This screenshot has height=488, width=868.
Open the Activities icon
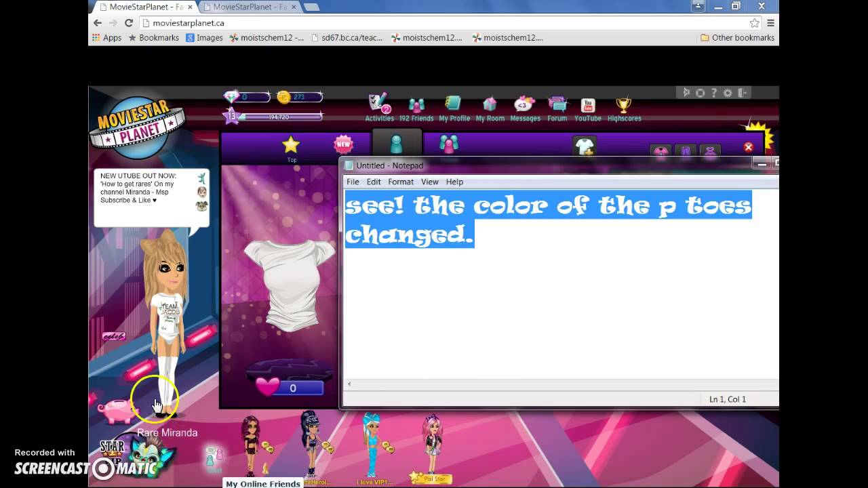pos(379,108)
